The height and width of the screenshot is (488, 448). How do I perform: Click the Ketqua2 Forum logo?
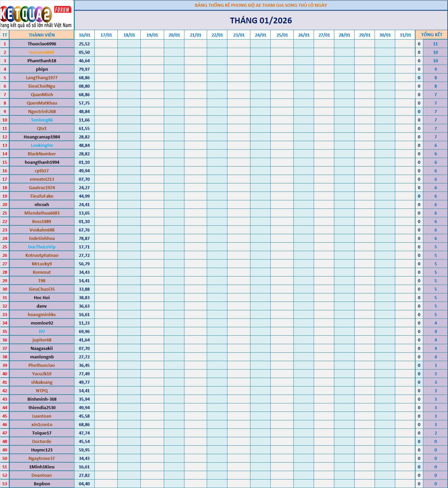[37, 15]
